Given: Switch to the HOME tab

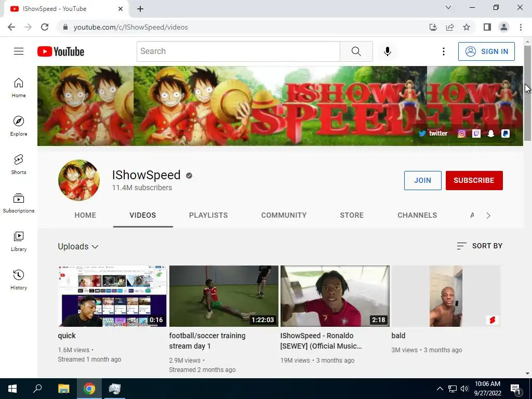Looking at the screenshot, I should coord(85,215).
